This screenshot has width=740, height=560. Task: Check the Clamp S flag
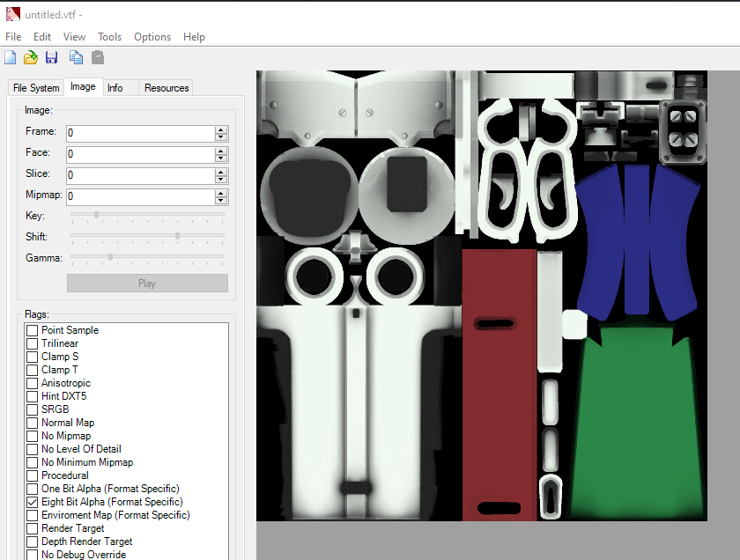32,357
